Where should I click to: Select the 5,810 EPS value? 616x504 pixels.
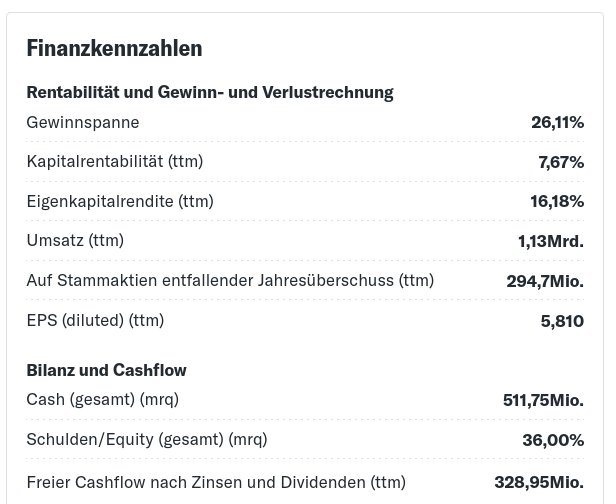tap(562, 321)
